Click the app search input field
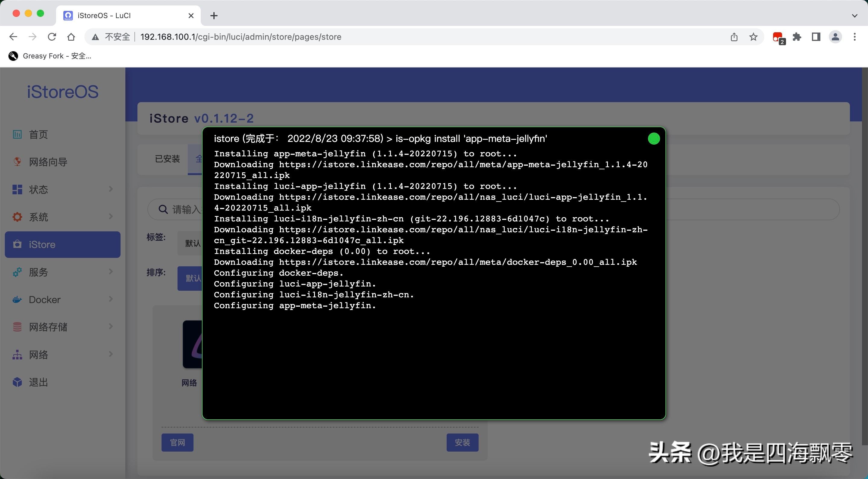 tap(185, 209)
